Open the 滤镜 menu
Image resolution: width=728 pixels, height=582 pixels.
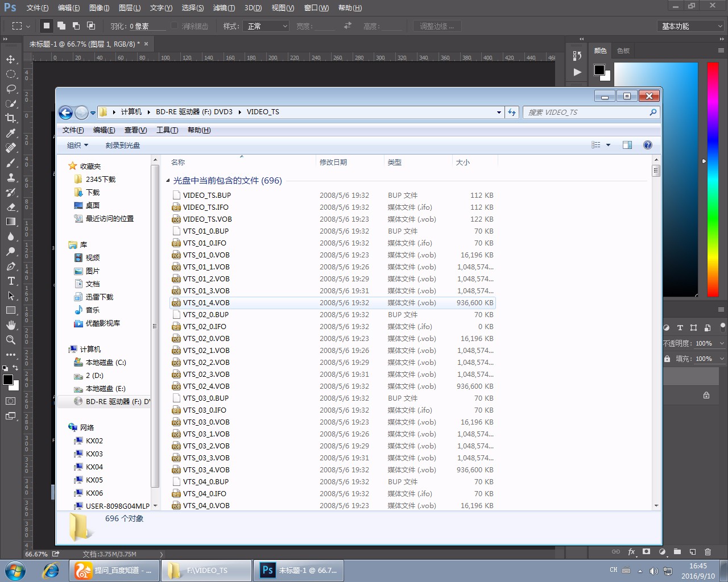[x=224, y=8]
